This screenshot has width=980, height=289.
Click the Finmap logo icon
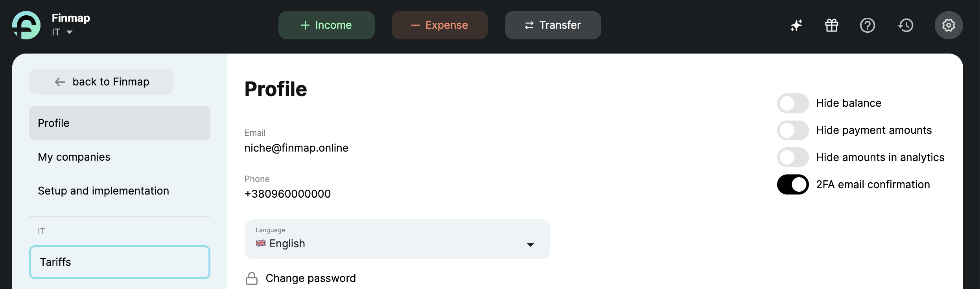click(26, 25)
